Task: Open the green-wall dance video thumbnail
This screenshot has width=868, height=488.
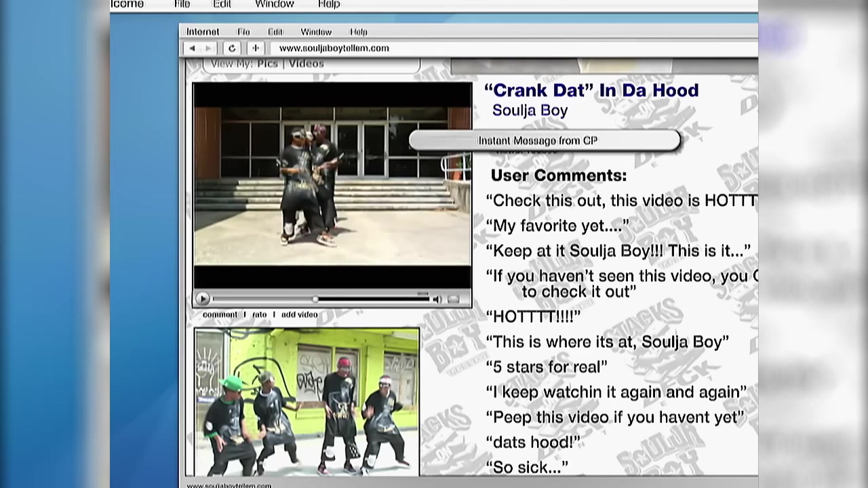Action: click(x=307, y=402)
